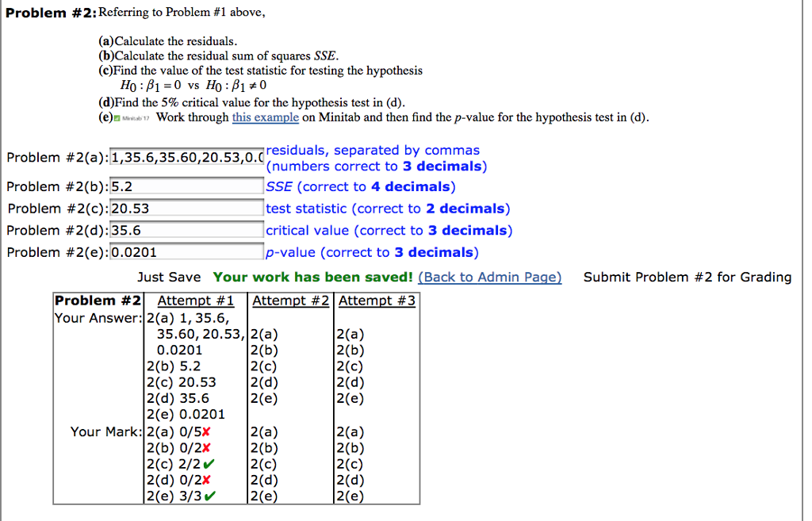Screen dimensions: 812x521
Task: Open the Attempt #2 column header link
Action: pyautogui.click(x=290, y=301)
